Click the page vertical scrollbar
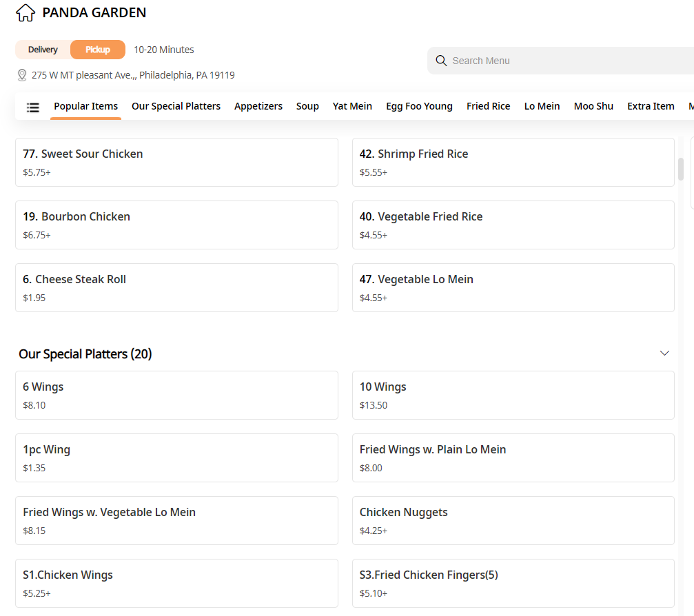 (x=681, y=169)
